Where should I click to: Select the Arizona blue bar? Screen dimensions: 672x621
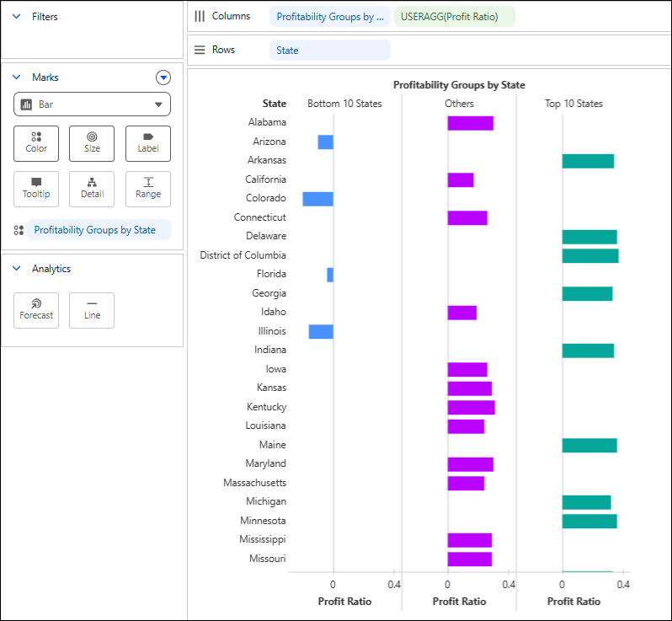(x=325, y=142)
